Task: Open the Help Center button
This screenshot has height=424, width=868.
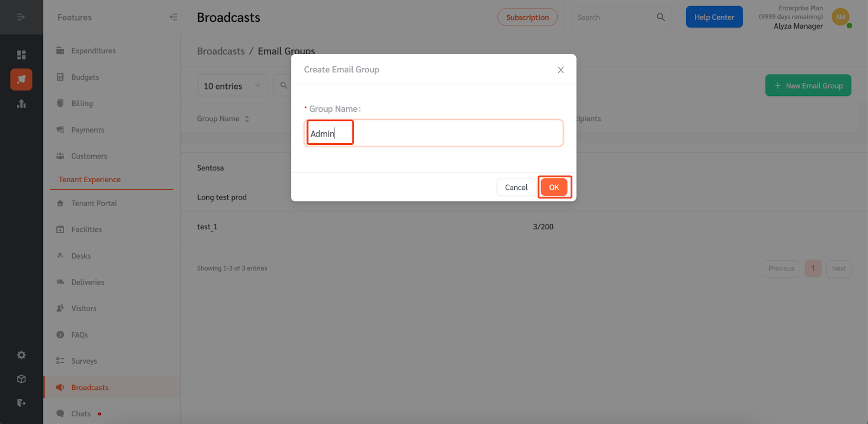Action: (x=714, y=17)
